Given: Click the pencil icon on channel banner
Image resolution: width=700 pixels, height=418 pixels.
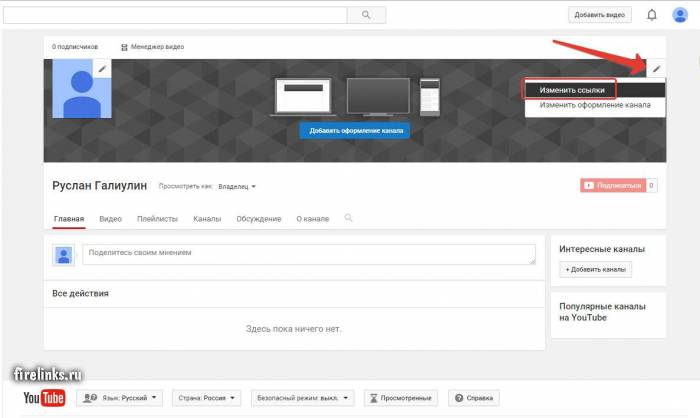Looking at the screenshot, I should (656, 69).
